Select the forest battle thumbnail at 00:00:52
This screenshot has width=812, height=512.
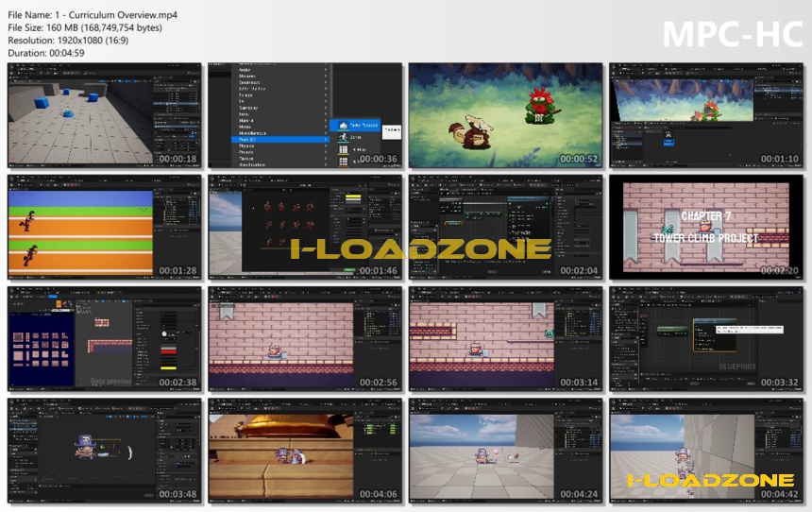[505, 115]
